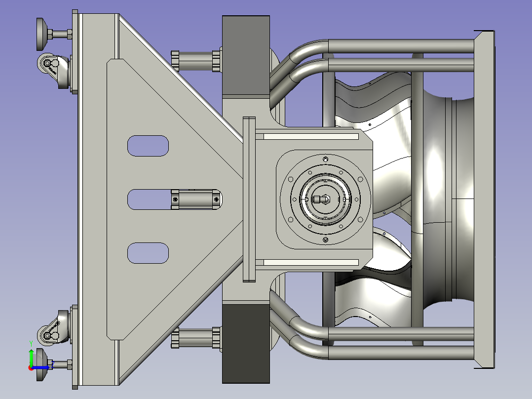Pick the lower oblong slot in gusset plate
This screenshot has width=532, height=399.
[x=148, y=253]
